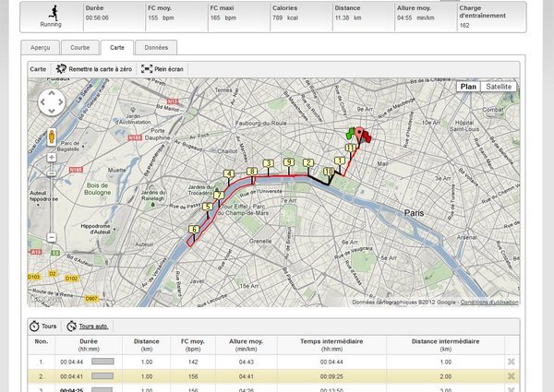The height and width of the screenshot is (392, 554).
Task: Click the Running activity icon
Action: 54,12
